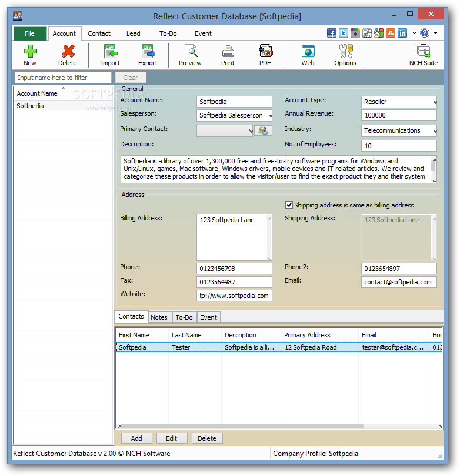
Task: Click the Fax number field
Action: (234, 282)
